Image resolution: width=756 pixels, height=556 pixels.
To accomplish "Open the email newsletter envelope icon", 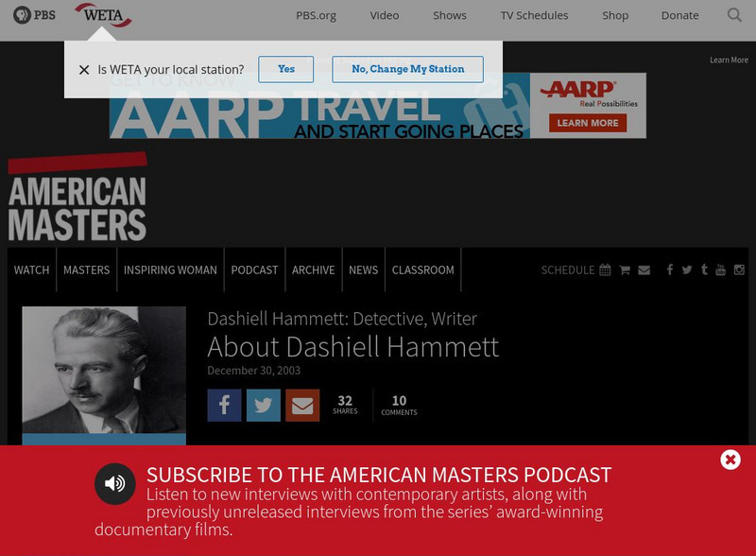I will coord(644,269).
